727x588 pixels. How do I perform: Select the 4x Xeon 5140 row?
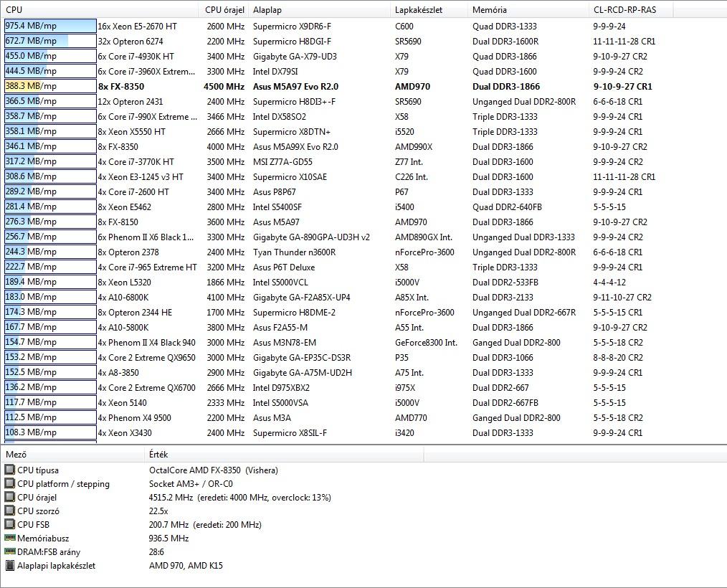tap(363, 403)
